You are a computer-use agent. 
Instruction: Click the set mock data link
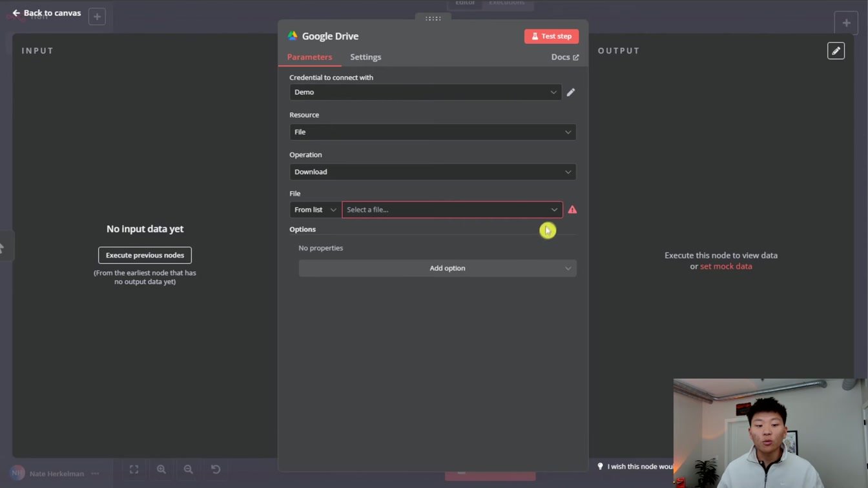pyautogui.click(x=726, y=266)
